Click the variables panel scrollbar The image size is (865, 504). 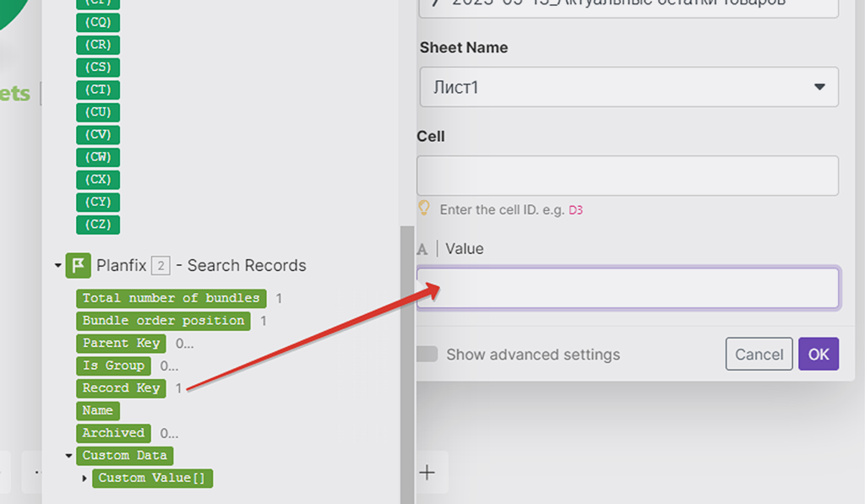(x=408, y=364)
